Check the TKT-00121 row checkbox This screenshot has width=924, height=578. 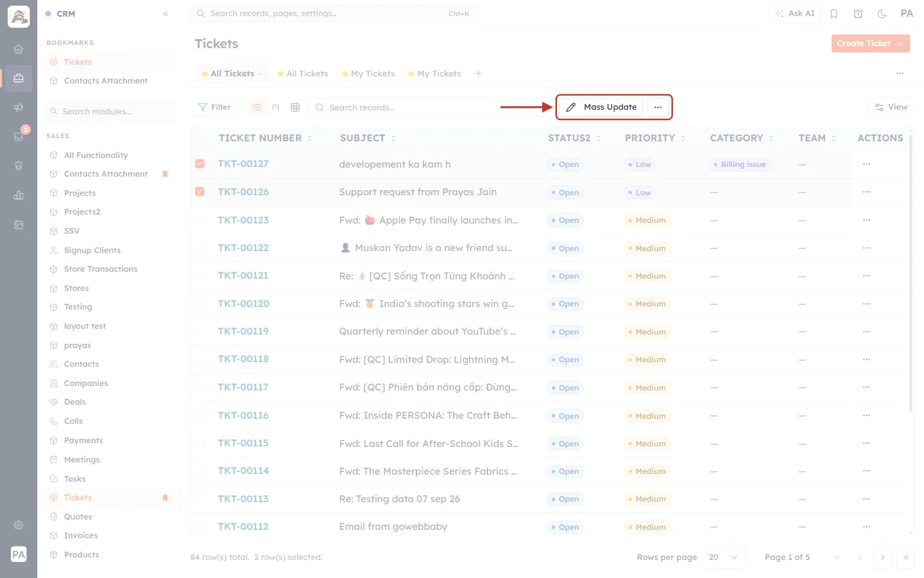(x=200, y=276)
